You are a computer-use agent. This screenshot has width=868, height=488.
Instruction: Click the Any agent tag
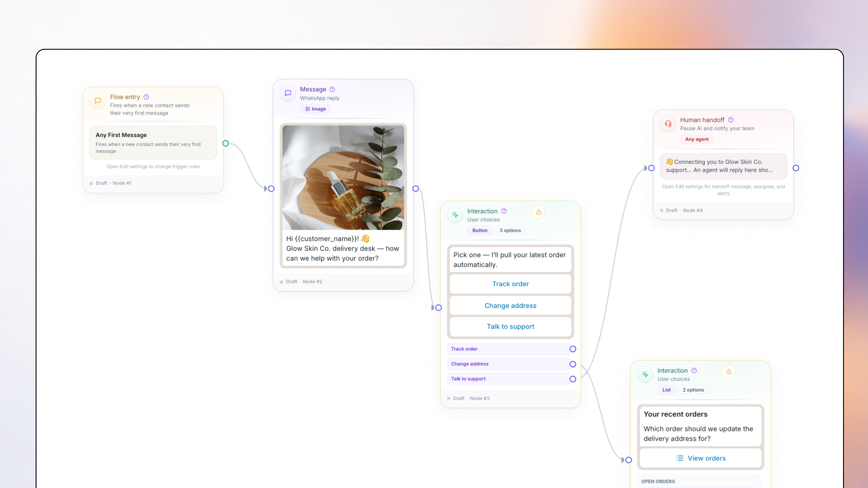[x=697, y=139]
